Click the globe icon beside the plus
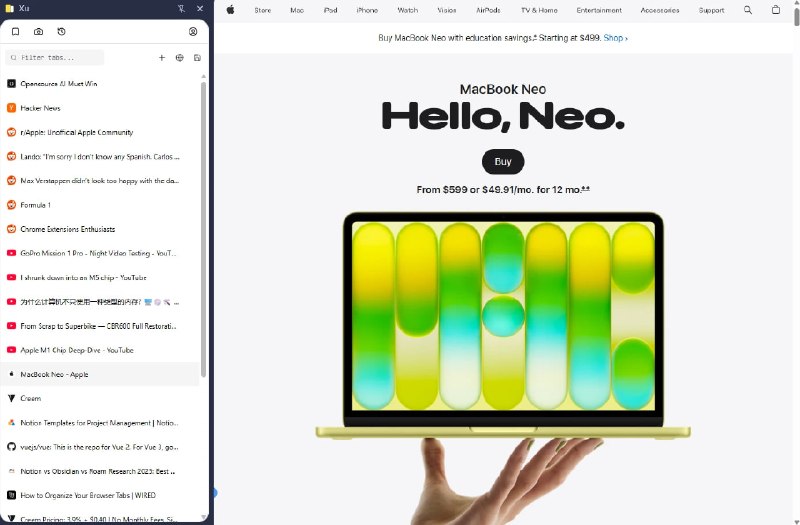The width and height of the screenshot is (800, 525). point(180,58)
